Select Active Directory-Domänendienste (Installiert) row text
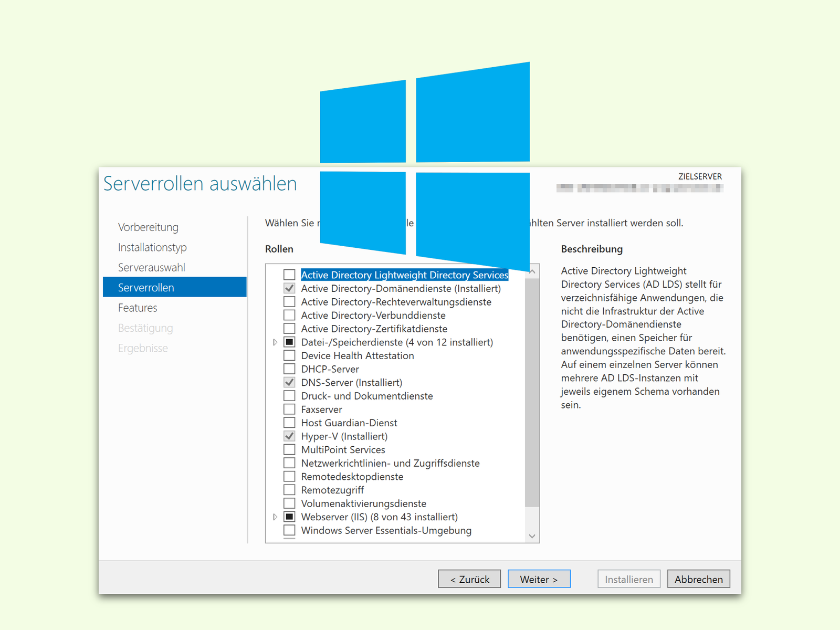Viewport: 840px width, 630px height. tap(401, 288)
